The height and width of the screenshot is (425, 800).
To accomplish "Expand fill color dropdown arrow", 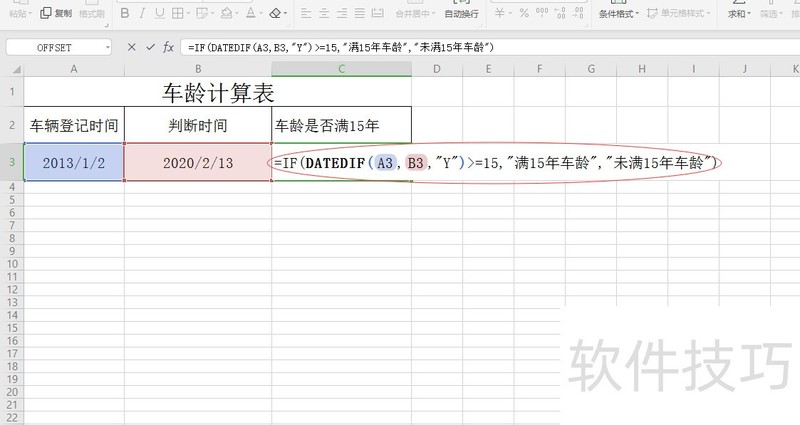I will coord(237,14).
